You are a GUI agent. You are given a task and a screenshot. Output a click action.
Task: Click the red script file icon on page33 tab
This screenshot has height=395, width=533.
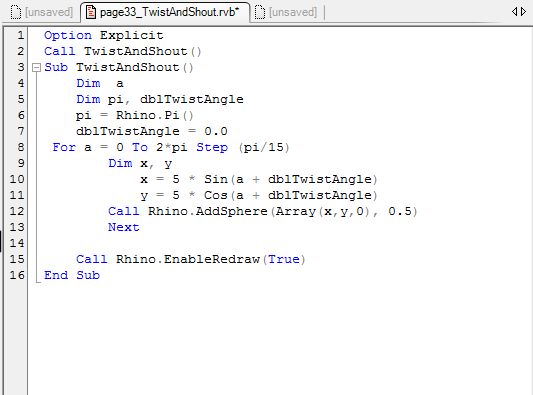[x=90, y=12]
